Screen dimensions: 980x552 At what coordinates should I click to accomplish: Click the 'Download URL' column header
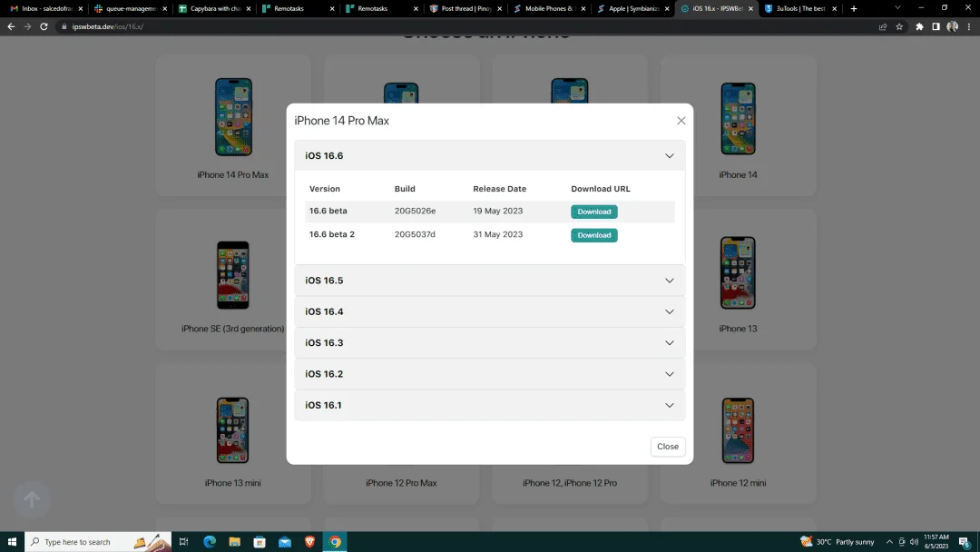pyautogui.click(x=601, y=189)
